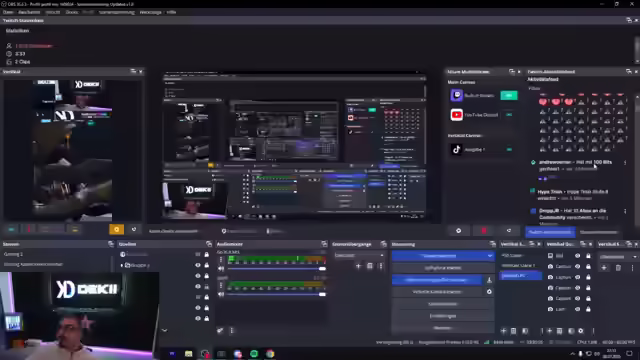Click the replay icon next to orange button
This screenshot has width=640, height=360.
[x=134, y=229]
